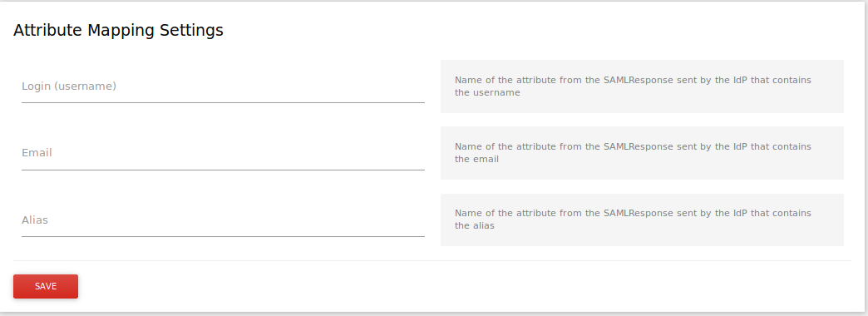Click "SAMLResponse" in the username help text
This screenshot has width=868, height=316.
639,80
